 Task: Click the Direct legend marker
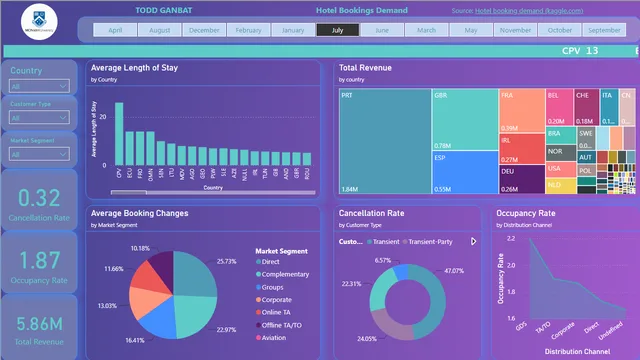coord(258,262)
